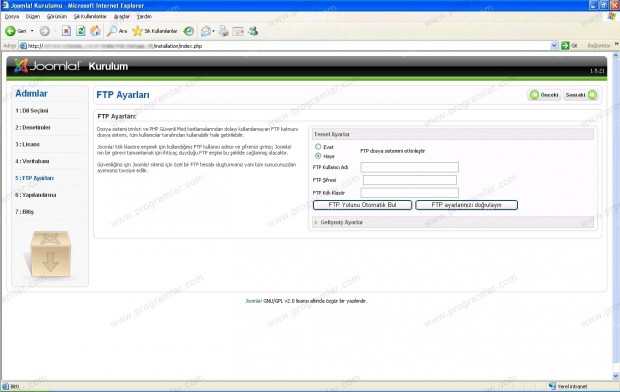Click step 3 : Lisans

pyautogui.click(x=27, y=144)
